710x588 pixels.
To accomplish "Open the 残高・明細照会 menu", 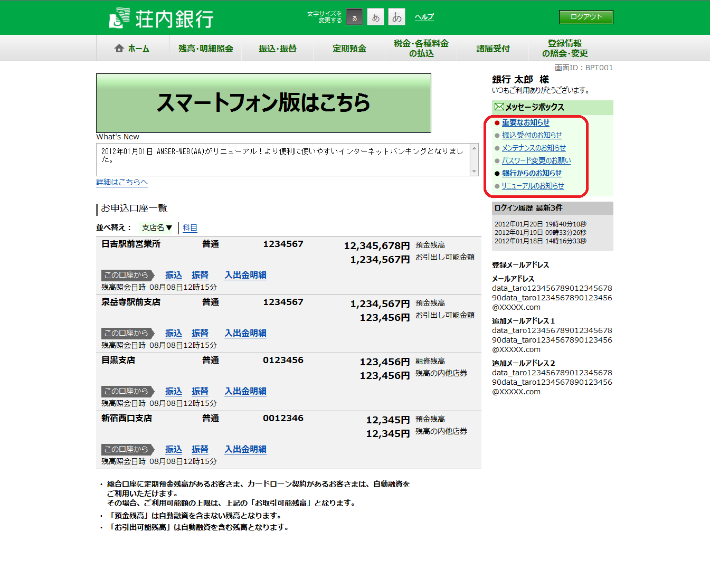I will [205, 49].
